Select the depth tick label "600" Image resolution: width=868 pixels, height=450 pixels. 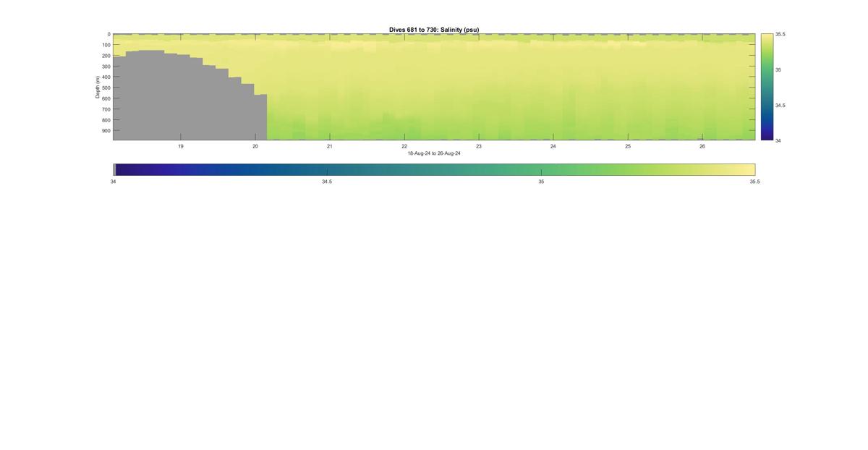[106, 98]
